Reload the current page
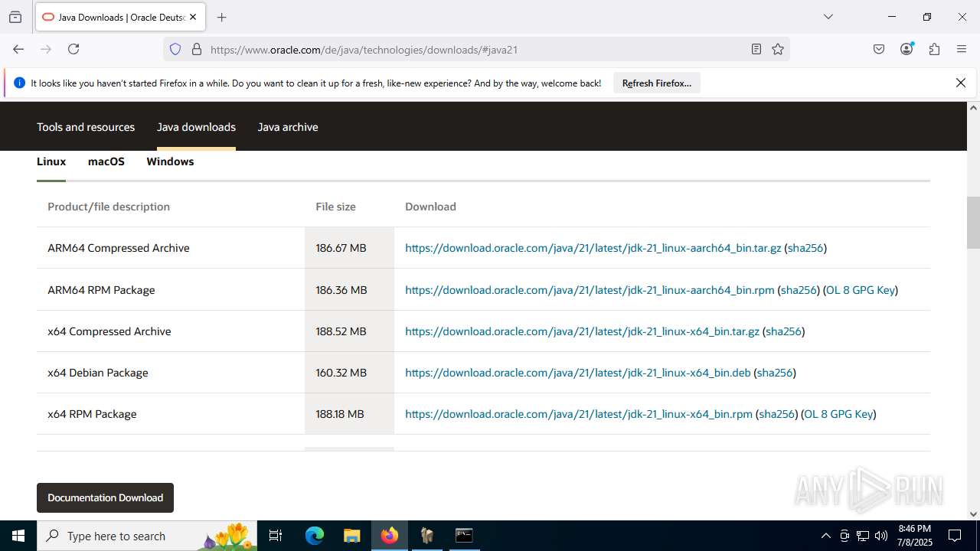 coord(73,49)
